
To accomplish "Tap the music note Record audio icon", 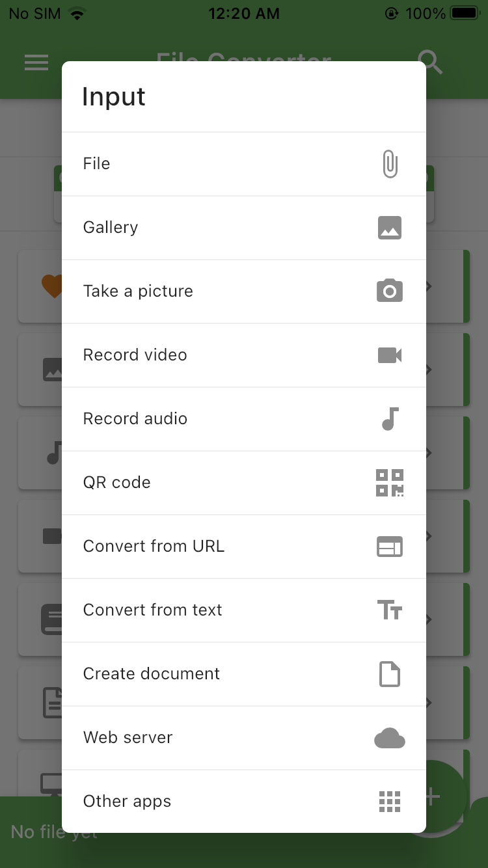I will [390, 418].
